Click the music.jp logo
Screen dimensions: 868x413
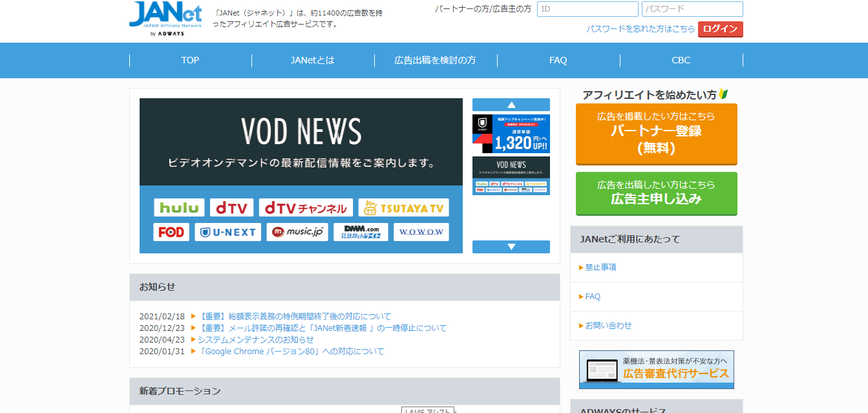coord(297,232)
